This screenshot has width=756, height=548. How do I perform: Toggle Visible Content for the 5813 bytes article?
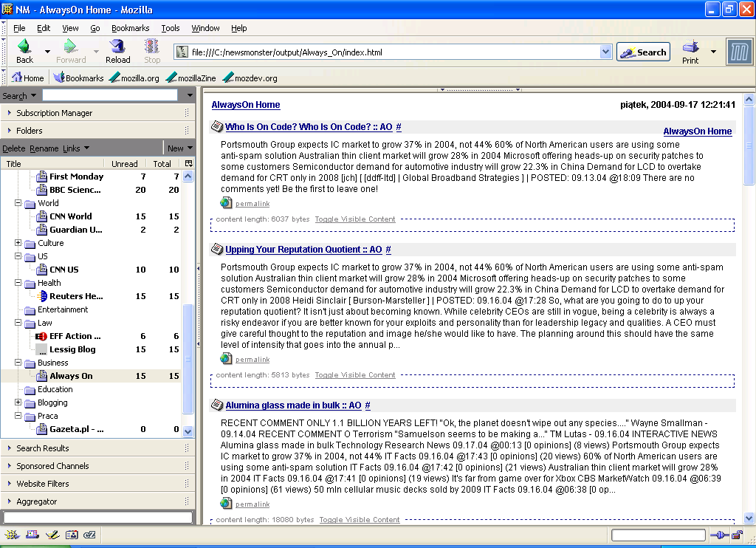point(355,375)
